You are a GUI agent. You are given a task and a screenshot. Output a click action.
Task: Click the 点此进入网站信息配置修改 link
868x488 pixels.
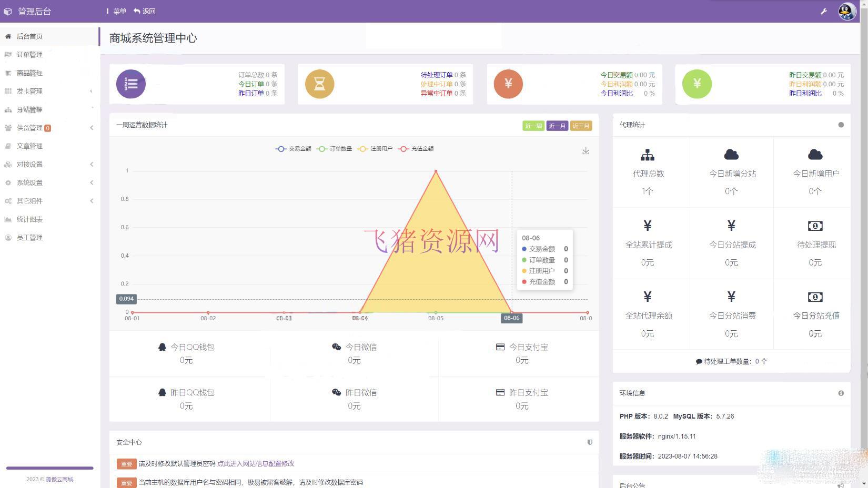[x=257, y=463]
